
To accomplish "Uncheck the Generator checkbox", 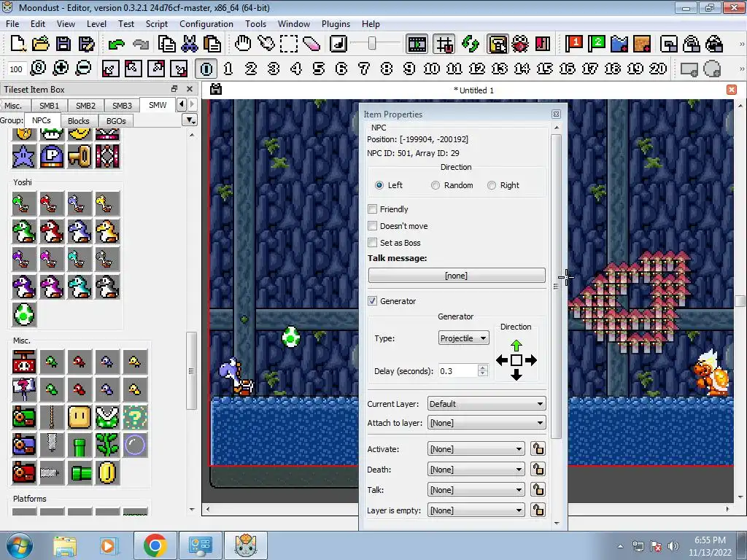I will (373, 301).
